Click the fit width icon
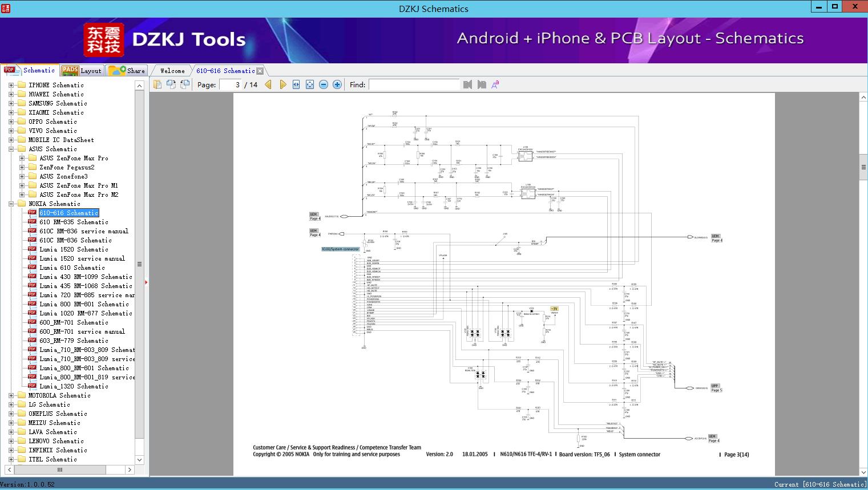The image size is (868, 490). (296, 84)
